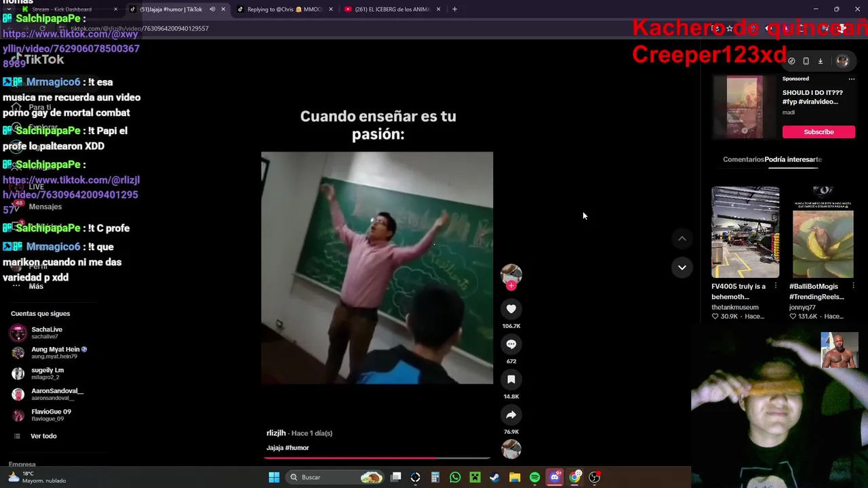The height and width of the screenshot is (488, 868).
Task: Open the sponsored post three-dot menu
Action: pyautogui.click(x=852, y=79)
